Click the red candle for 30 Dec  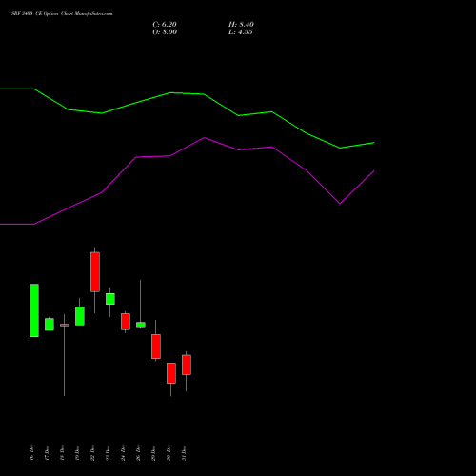pos(171,373)
